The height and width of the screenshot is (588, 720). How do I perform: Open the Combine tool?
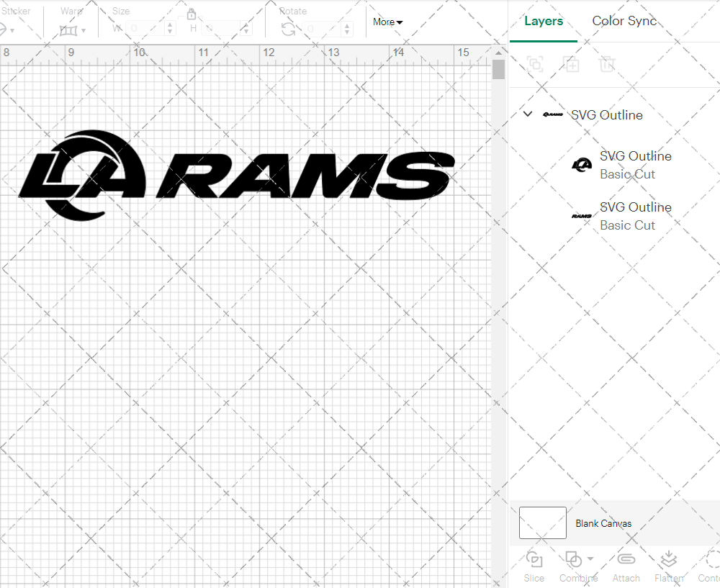click(x=574, y=565)
